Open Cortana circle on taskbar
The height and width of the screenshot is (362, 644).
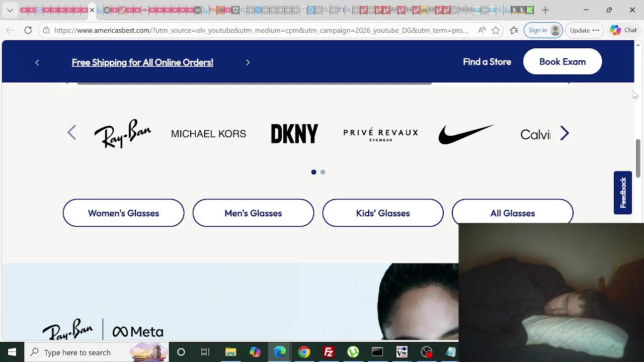pyautogui.click(x=181, y=352)
